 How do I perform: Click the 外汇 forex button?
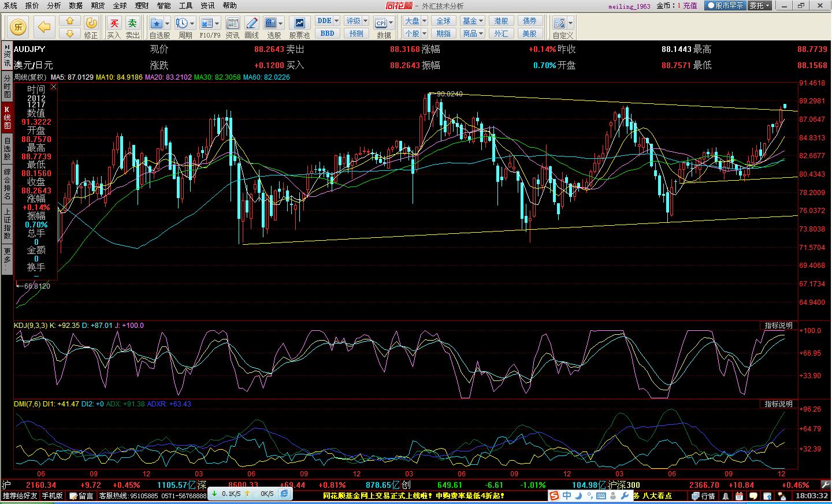click(x=501, y=33)
